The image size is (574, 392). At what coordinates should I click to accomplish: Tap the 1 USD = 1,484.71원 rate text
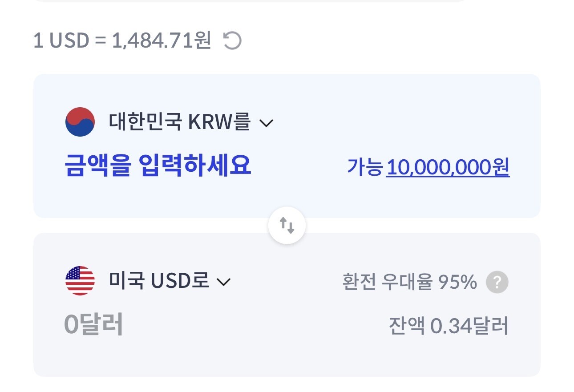tap(122, 41)
